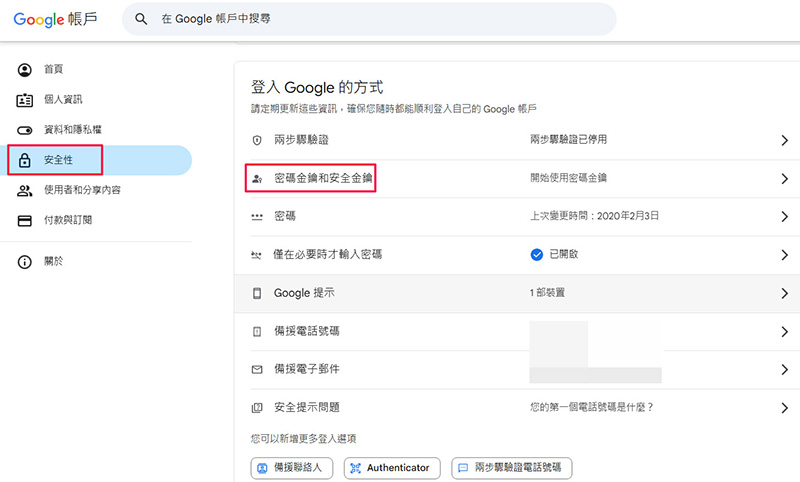The image size is (800, 482).
Task: Expand the 密碼 row chevron
Action: point(784,216)
